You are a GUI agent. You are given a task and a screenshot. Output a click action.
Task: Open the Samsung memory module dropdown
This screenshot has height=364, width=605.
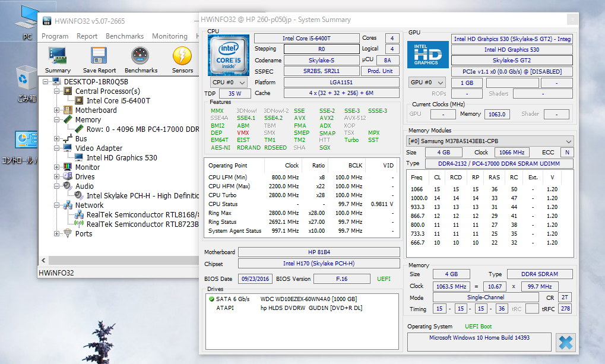click(x=490, y=141)
